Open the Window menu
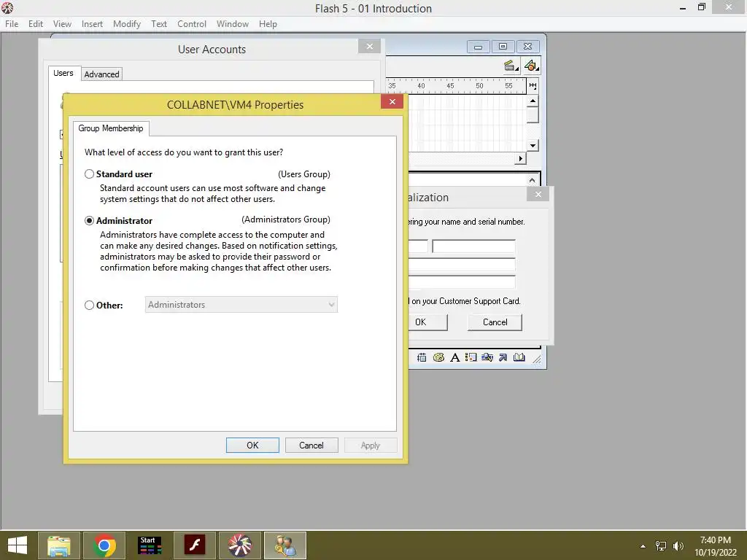747x560 pixels. pyautogui.click(x=233, y=24)
